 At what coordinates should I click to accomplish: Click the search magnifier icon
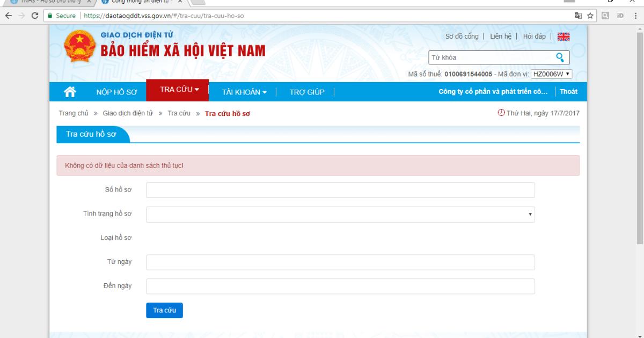coord(560,57)
